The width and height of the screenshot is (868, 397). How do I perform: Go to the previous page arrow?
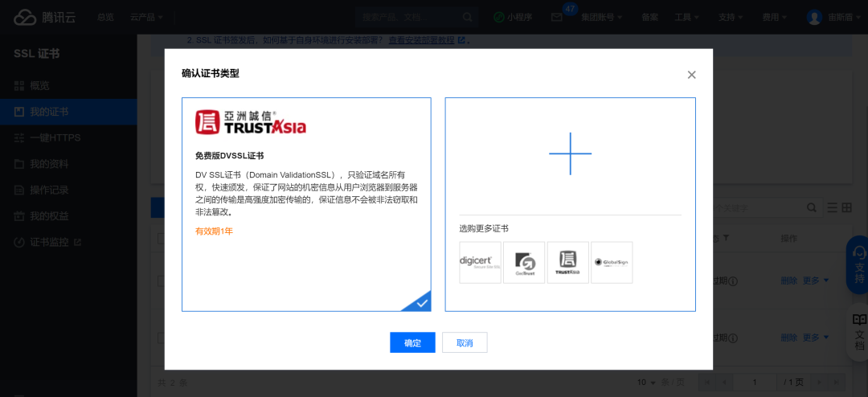point(725,382)
